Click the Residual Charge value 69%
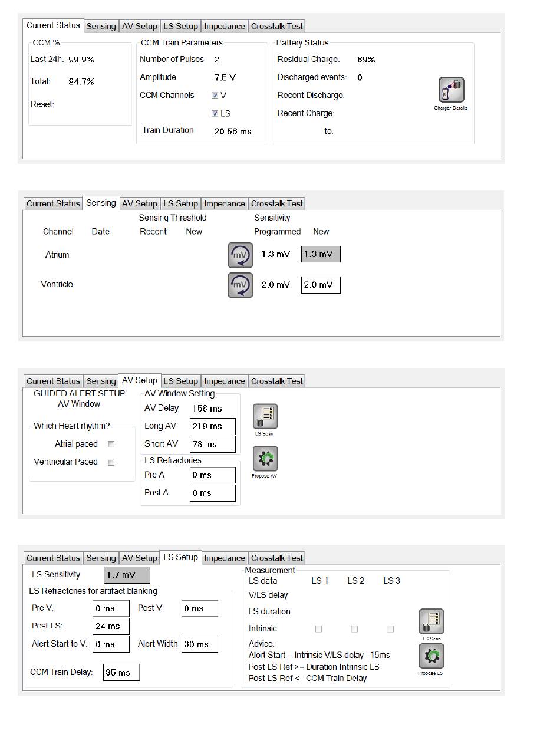 coord(366,60)
